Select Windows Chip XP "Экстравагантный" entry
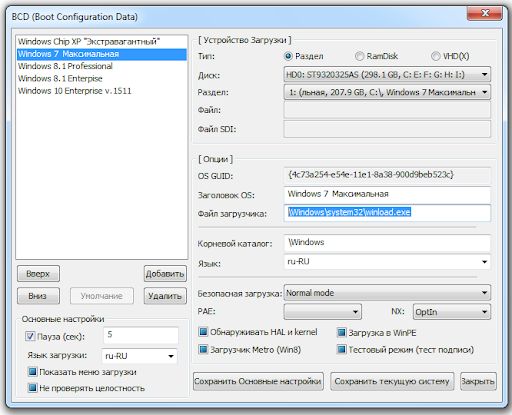The image size is (512, 415). click(x=102, y=42)
